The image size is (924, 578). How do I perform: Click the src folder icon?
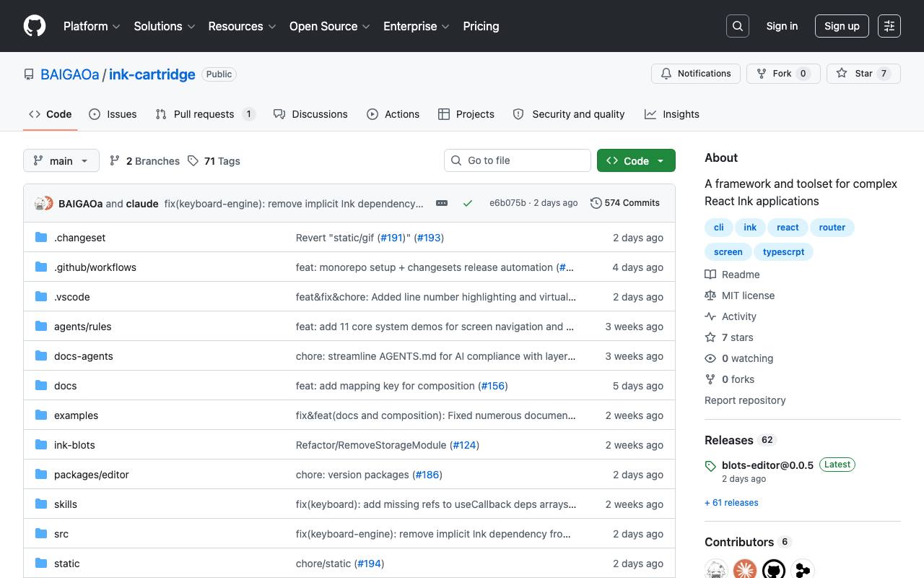click(x=41, y=534)
